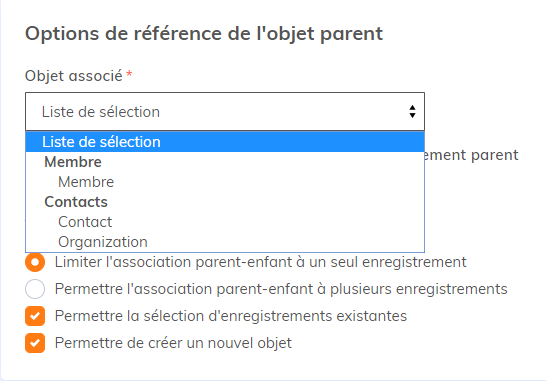This screenshot has height=381, width=546.
Task: Select the indented Membre option
Action: click(x=86, y=182)
